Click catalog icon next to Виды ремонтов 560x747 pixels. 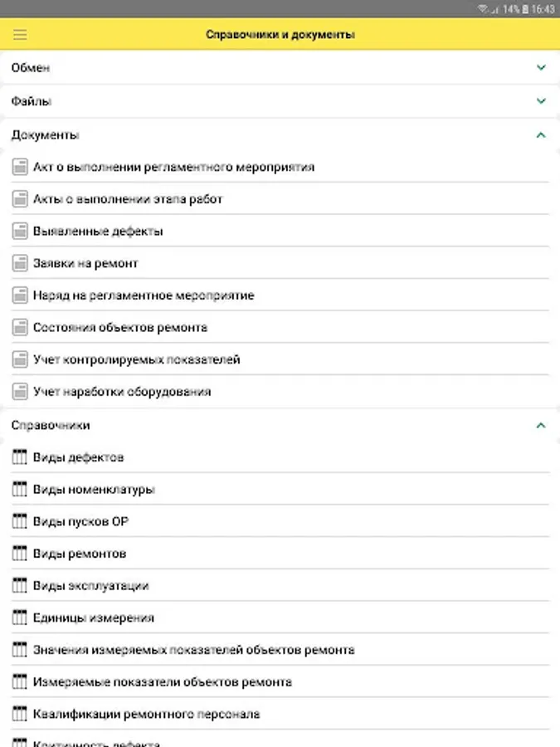click(20, 554)
